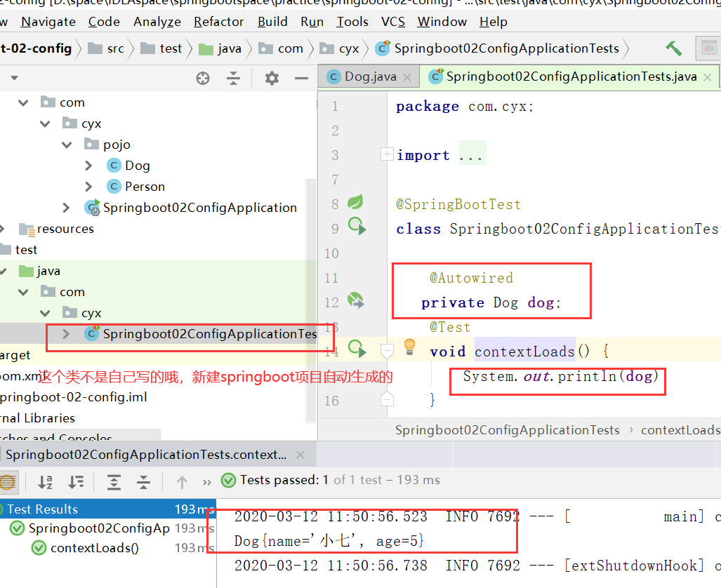The height and width of the screenshot is (588, 721).
Task: Click the project tree vertical scrollbar
Action: 311,301
